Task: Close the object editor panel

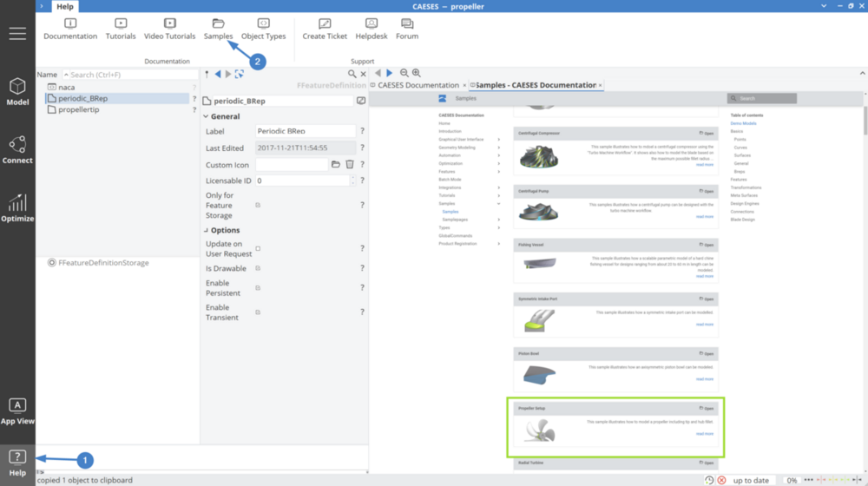Action: point(364,74)
